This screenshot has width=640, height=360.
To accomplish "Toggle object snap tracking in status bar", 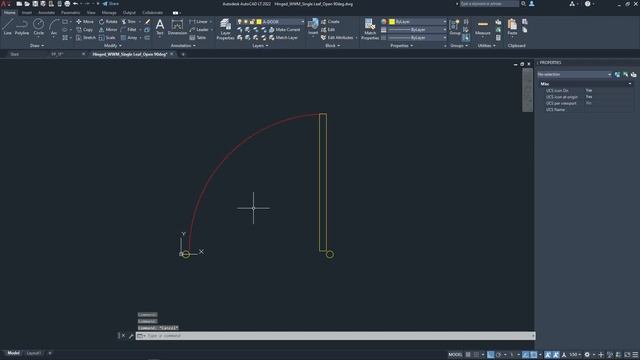I will tap(526, 355).
